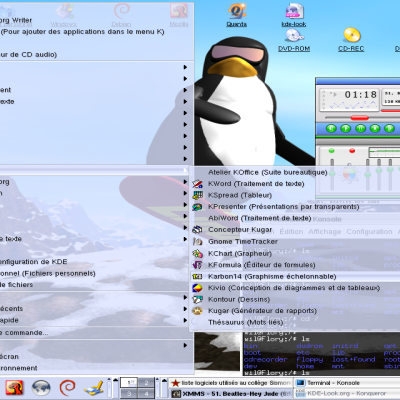Screen dimensions: 400x400
Task: Launch the globe browser icon in the panel
Action: coord(41,388)
